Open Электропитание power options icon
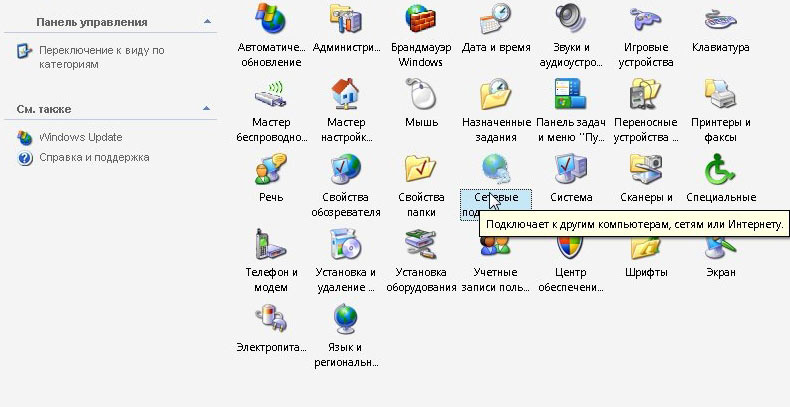 tap(272, 321)
